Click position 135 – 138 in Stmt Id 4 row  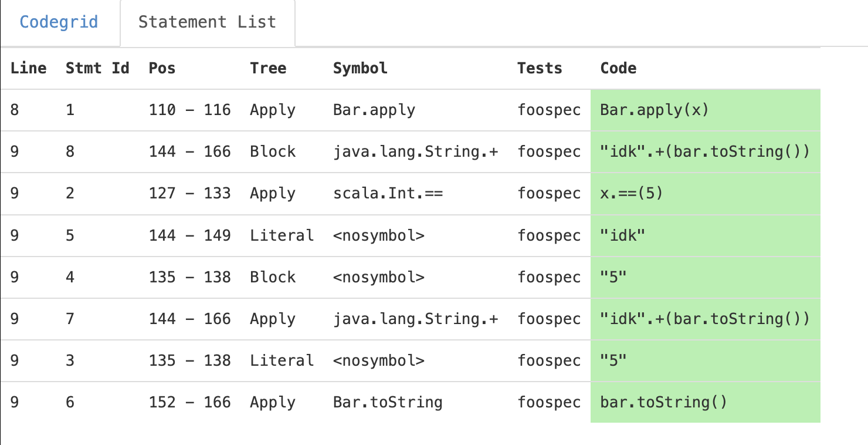[x=190, y=277]
